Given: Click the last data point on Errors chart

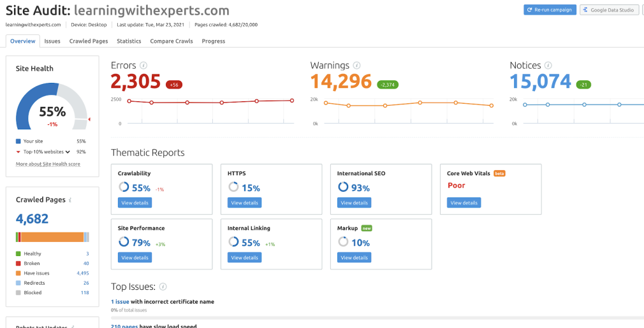Looking at the screenshot, I should click(291, 100).
